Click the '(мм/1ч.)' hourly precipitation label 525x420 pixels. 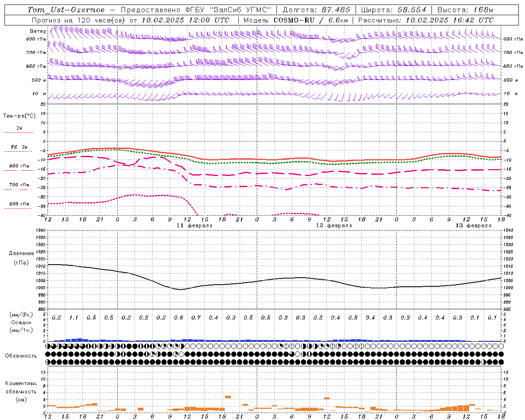coord(21,330)
